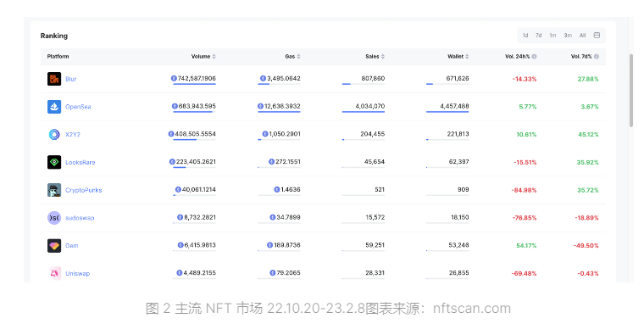This screenshot has width=644, height=335.
Task: Click the CryptoPunks avatar icon
Action: coord(54,190)
